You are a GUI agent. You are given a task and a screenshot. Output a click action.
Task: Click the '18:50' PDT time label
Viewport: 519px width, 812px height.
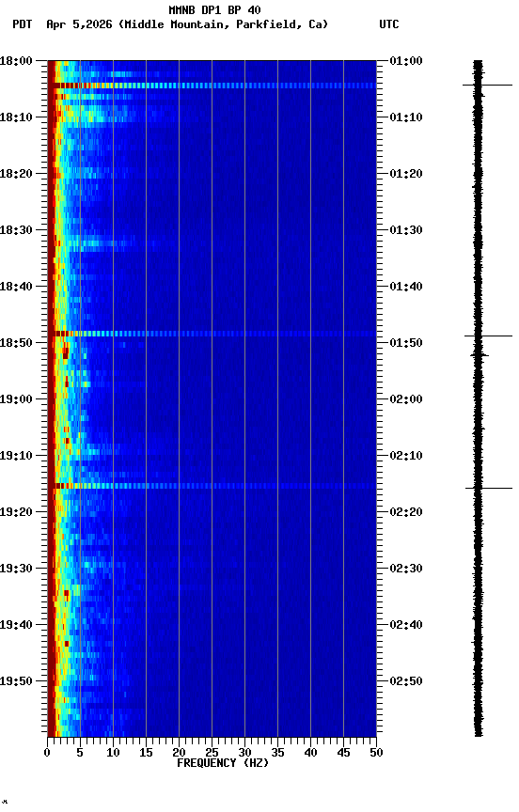16,343
